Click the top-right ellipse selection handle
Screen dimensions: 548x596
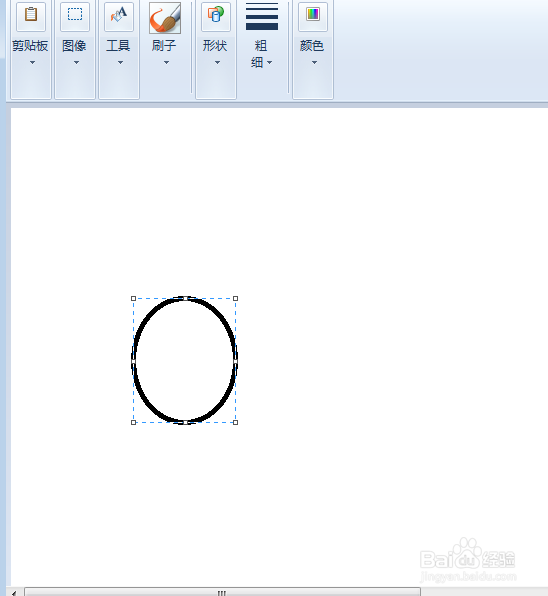pyautogui.click(x=236, y=298)
